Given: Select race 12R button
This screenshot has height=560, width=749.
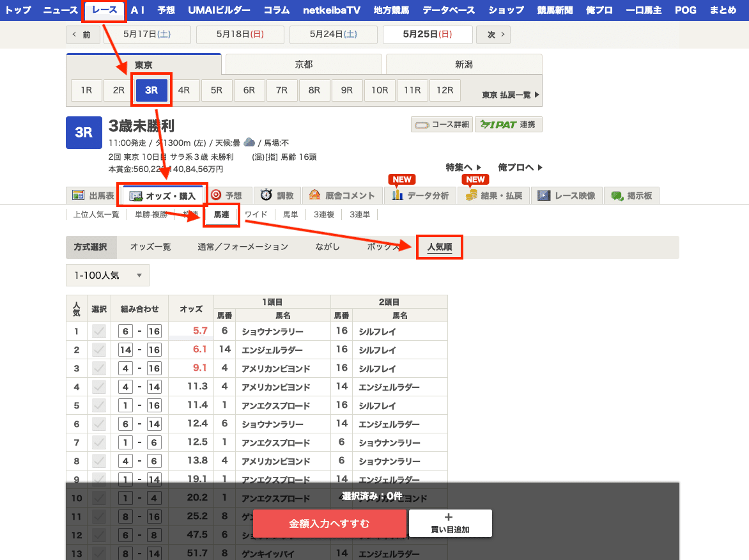Looking at the screenshot, I should click(445, 90).
